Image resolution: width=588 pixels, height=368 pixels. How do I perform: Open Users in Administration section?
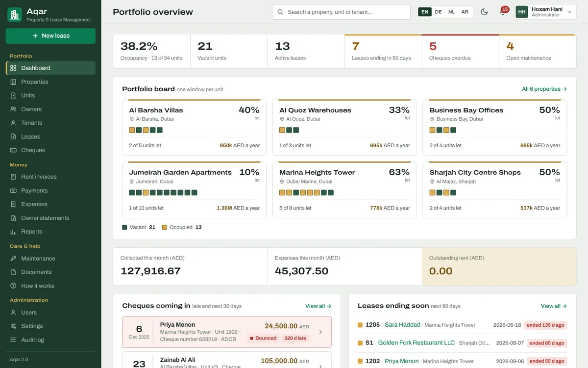pyautogui.click(x=50, y=313)
